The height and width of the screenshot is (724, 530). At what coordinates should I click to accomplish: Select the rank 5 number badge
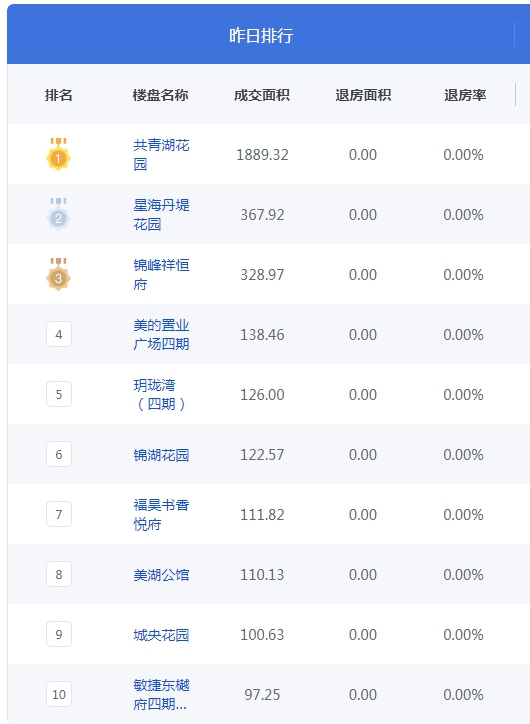click(59, 394)
